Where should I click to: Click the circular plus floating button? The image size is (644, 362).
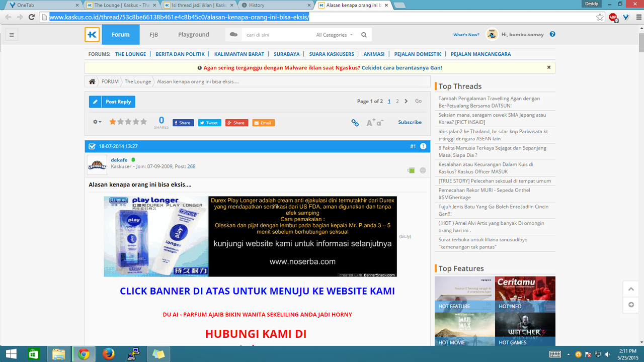coord(631,305)
